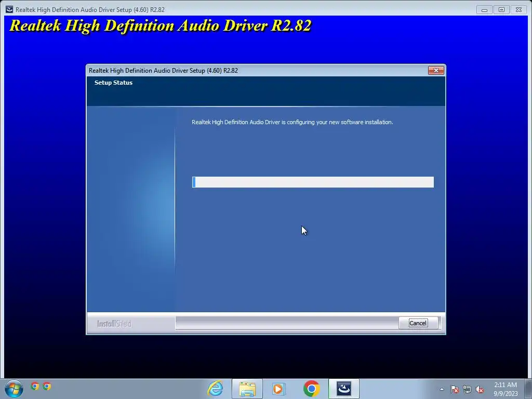532x399 pixels.
Task: Click the Show Desktop strip
Action: (x=528, y=389)
